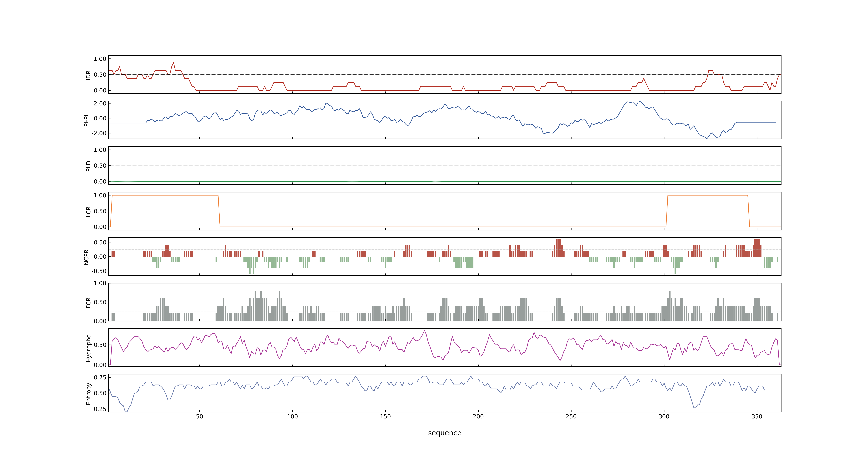This screenshot has height=463, width=868.
Task: Select x-axis tick label 300
Action: pyautogui.click(x=664, y=416)
